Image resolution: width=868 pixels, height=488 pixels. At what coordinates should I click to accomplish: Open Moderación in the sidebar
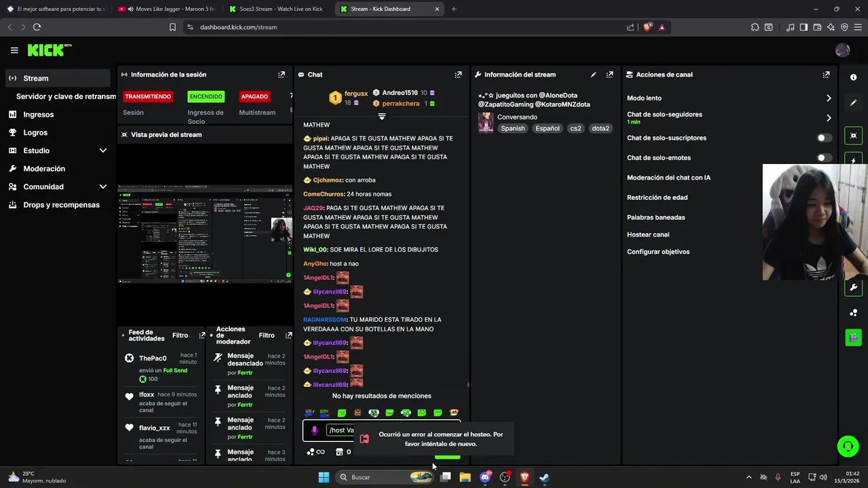pos(44,169)
